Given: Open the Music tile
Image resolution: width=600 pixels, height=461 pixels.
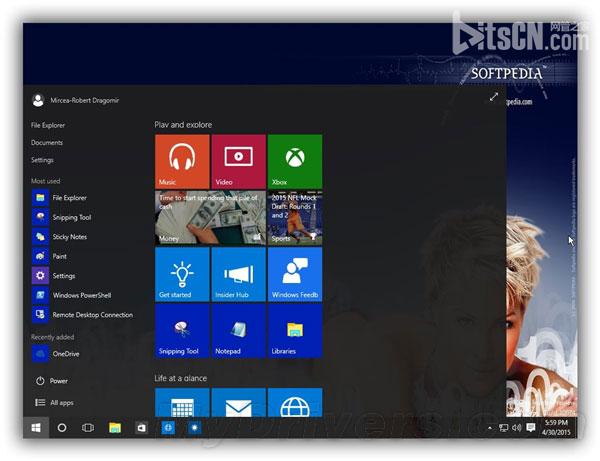Looking at the screenshot, I should (182, 161).
